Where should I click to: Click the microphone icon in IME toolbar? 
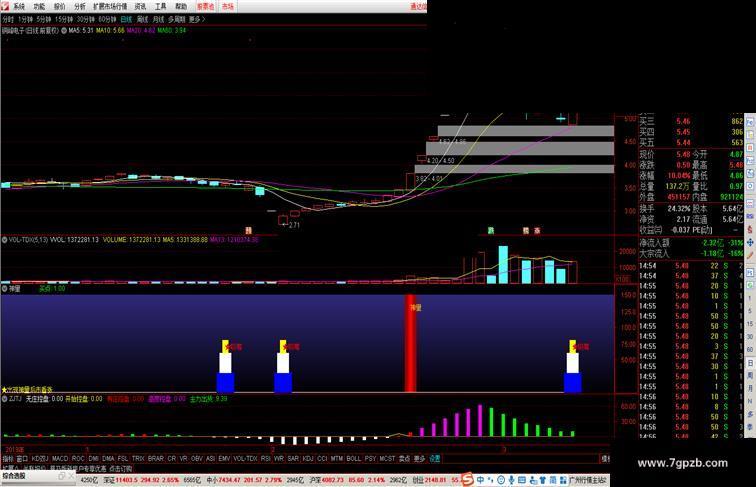[x=511, y=480]
